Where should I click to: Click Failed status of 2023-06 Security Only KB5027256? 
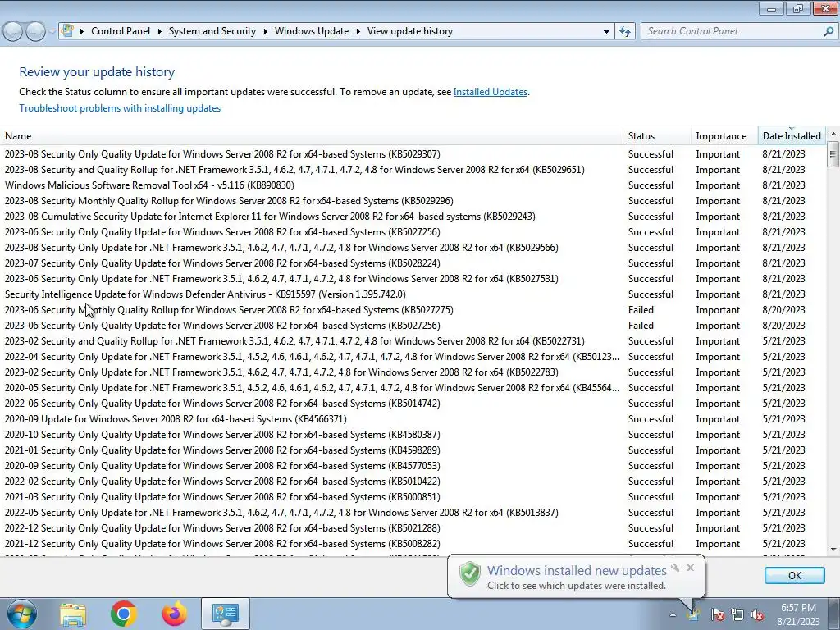click(x=641, y=326)
